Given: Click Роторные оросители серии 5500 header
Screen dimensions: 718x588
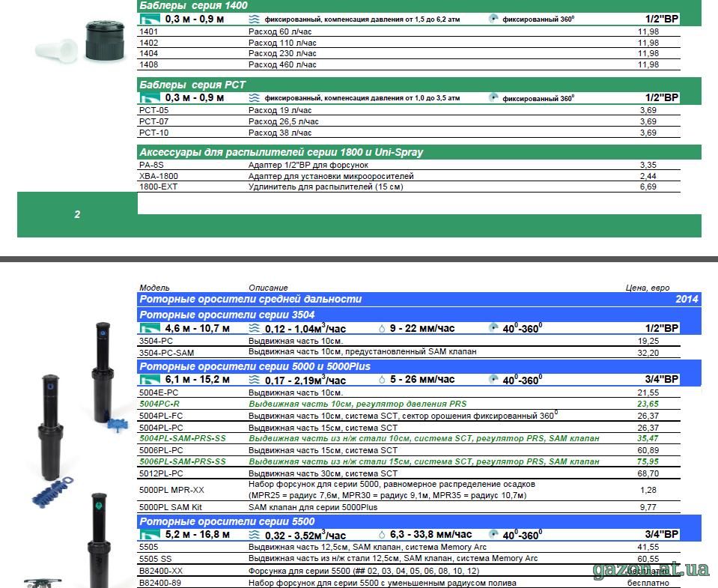Looking at the screenshot, I should 419,521.
